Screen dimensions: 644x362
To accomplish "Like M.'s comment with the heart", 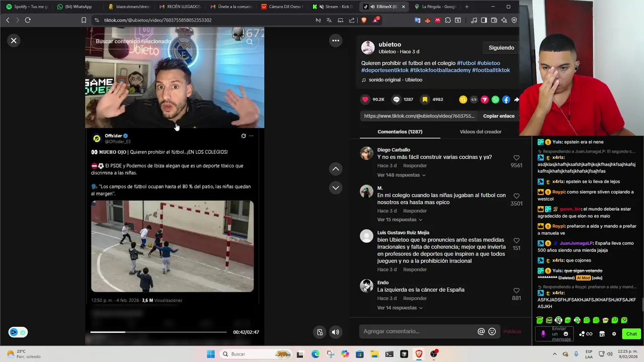I will [516, 196].
